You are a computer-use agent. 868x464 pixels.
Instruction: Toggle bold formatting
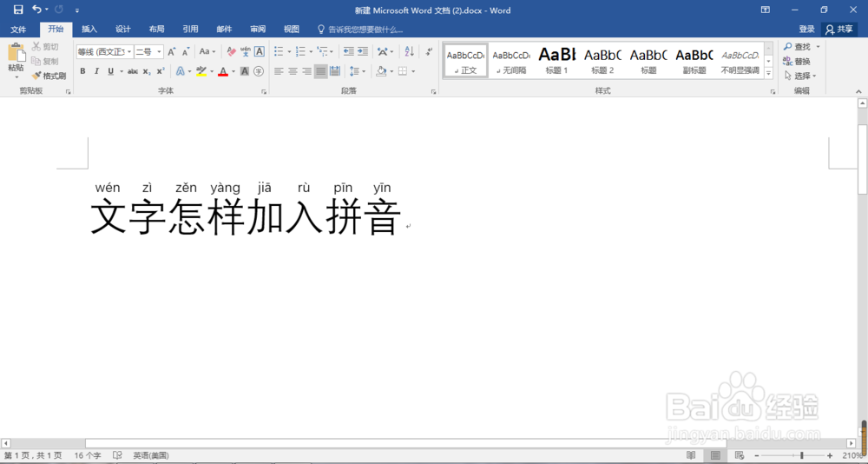point(82,71)
